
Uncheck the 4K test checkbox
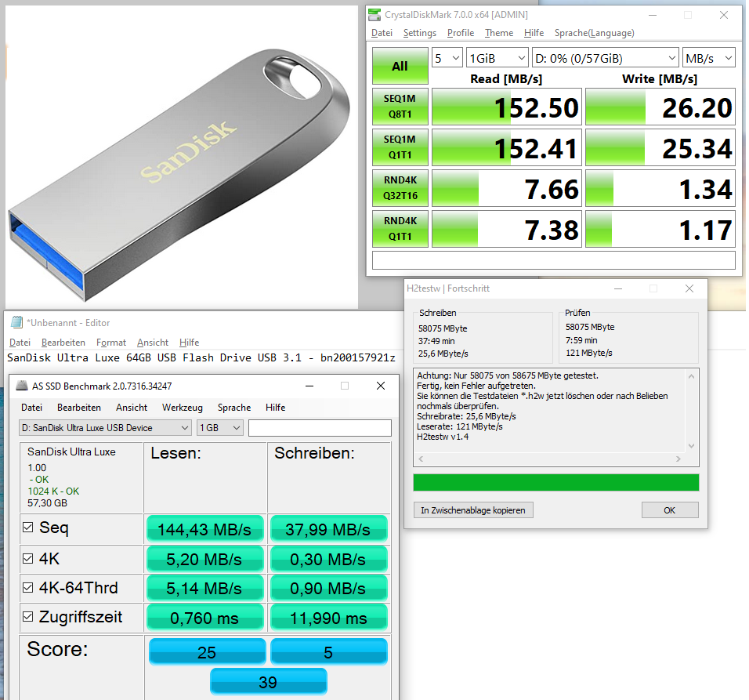point(28,558)
